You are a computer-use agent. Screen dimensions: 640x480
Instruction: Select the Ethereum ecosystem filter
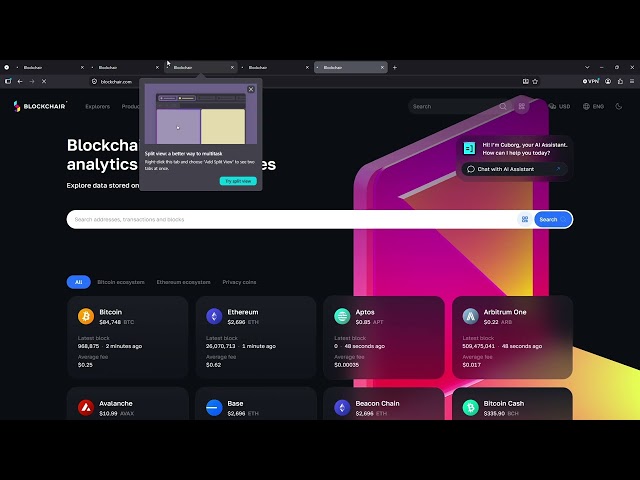(184, 282)
